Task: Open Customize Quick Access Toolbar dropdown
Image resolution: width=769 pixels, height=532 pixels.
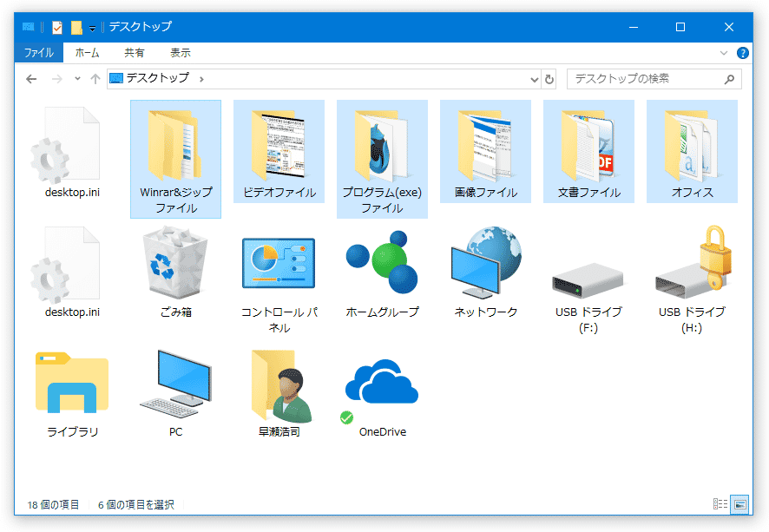Action: pyautogui.click(x=92, y=29)
